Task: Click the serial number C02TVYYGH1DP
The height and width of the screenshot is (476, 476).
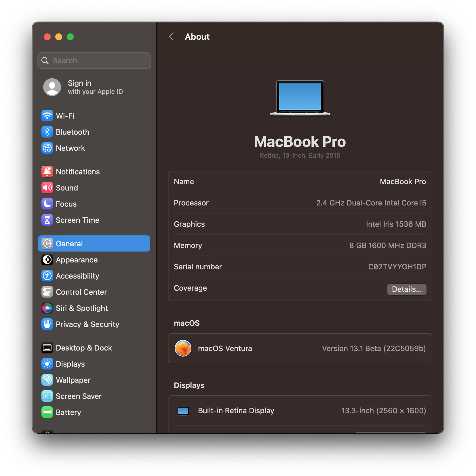Action: (x=397, y=267)
